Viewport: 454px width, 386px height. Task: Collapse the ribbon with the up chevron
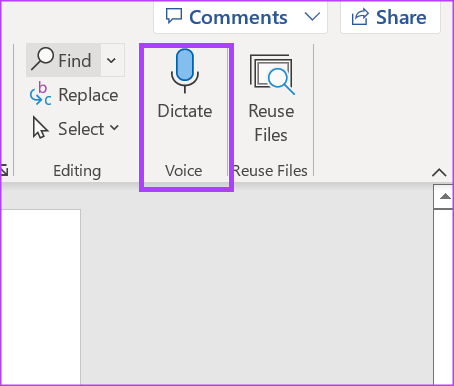(x=439, y=172)
